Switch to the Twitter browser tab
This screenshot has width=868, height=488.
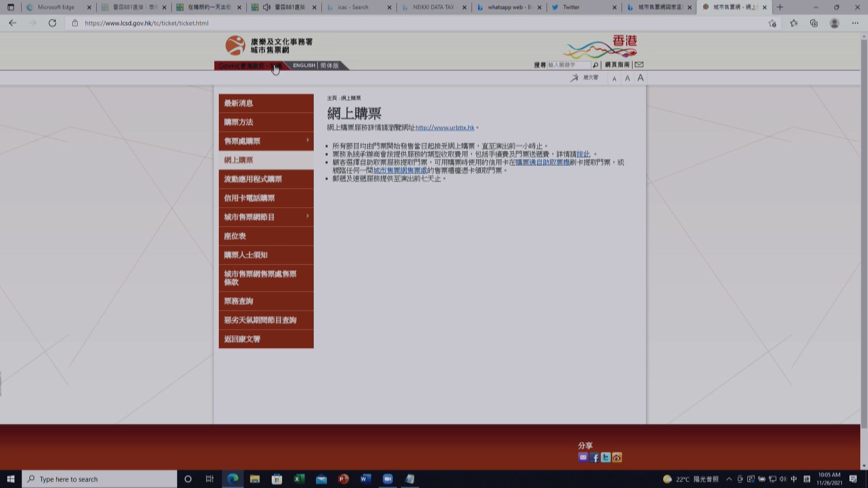571,7
